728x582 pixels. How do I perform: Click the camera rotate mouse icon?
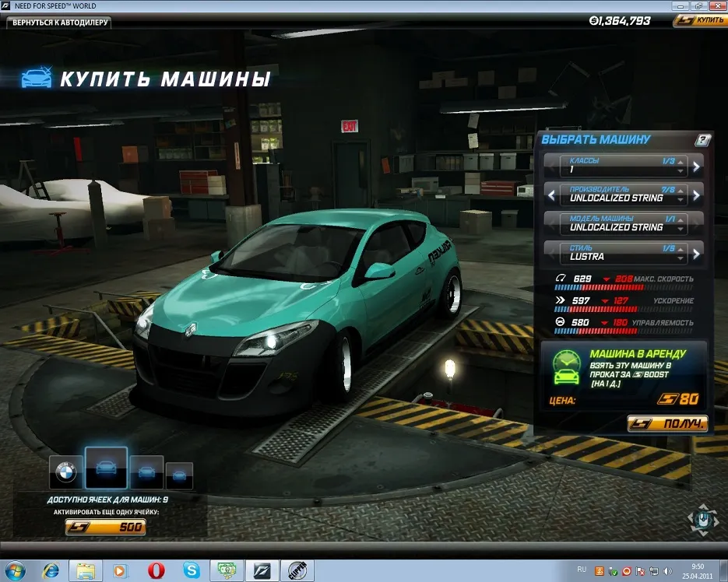coord(703,520)
